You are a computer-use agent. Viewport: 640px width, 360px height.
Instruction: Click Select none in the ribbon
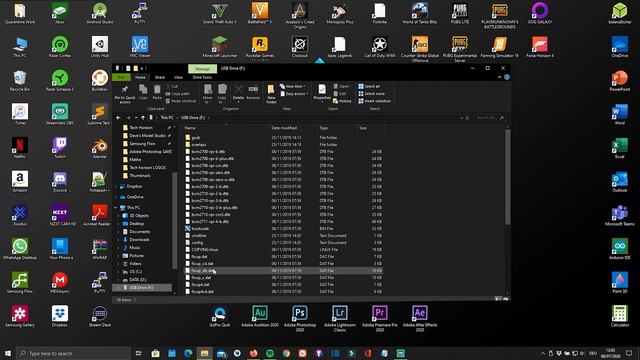click(x=371, y=93)
